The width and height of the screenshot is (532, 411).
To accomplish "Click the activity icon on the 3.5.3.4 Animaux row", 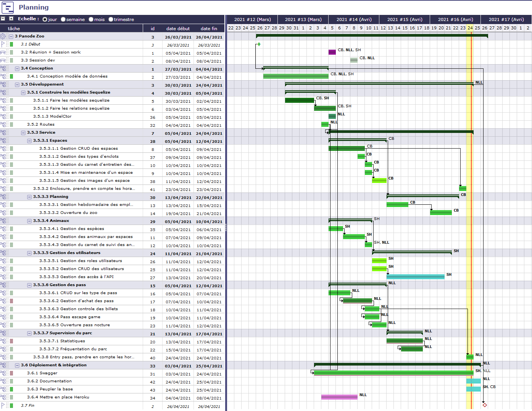I will click(3, 221).
